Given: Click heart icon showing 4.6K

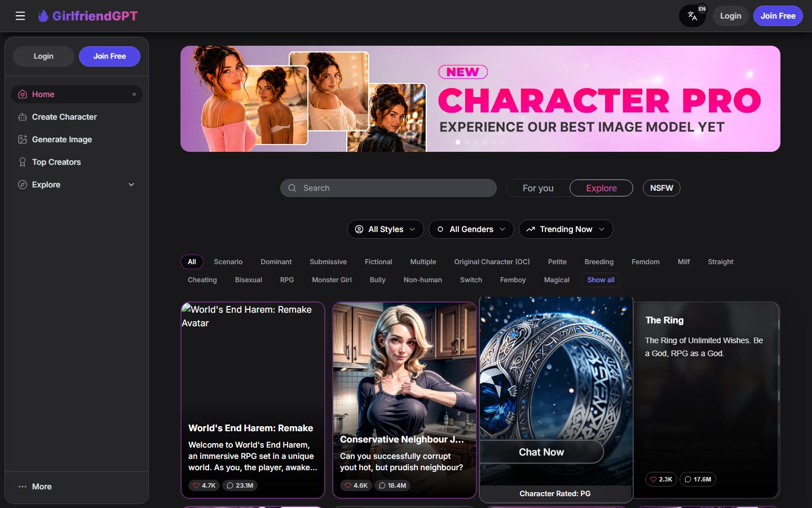Looking at the screenshot, I should 348,485.
